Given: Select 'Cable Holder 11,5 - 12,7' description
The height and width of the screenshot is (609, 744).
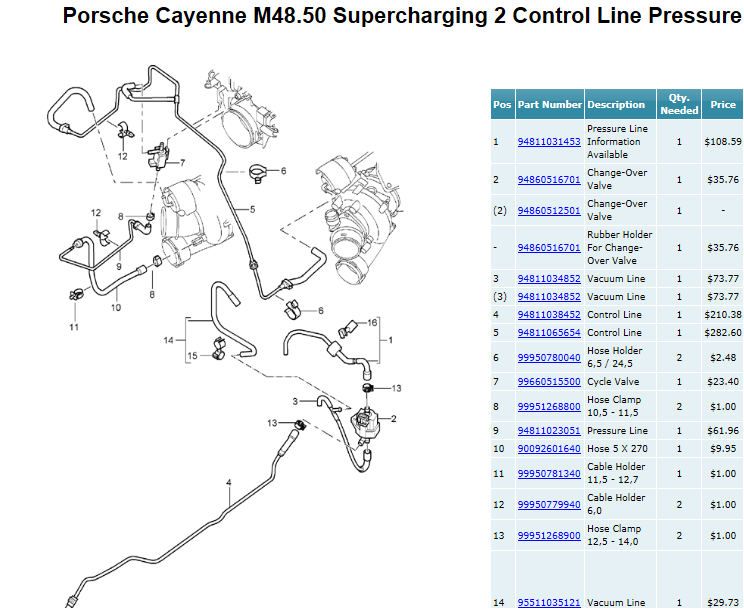Looking at the screenshot, I should [616, 473].
